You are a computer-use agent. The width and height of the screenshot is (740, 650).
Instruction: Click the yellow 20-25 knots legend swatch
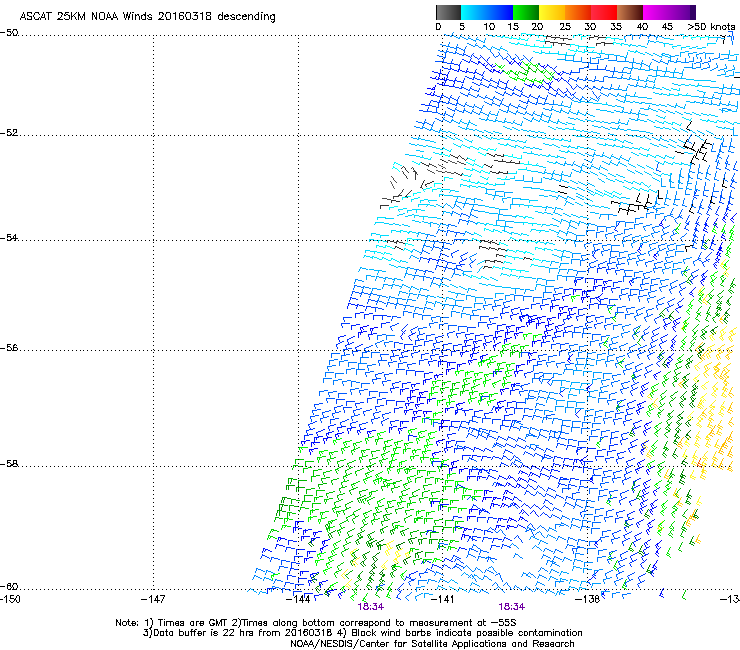[x=552, y=12]
